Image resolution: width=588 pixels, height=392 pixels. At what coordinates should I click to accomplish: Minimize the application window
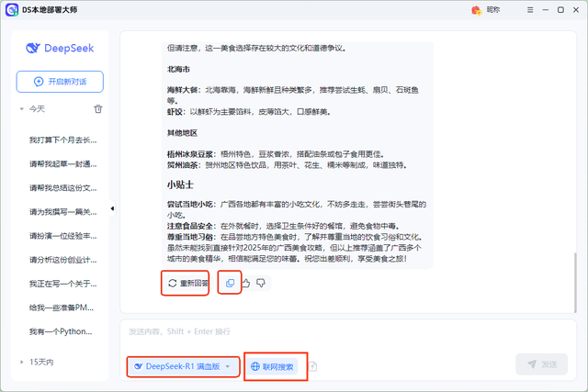coord(545,10)
